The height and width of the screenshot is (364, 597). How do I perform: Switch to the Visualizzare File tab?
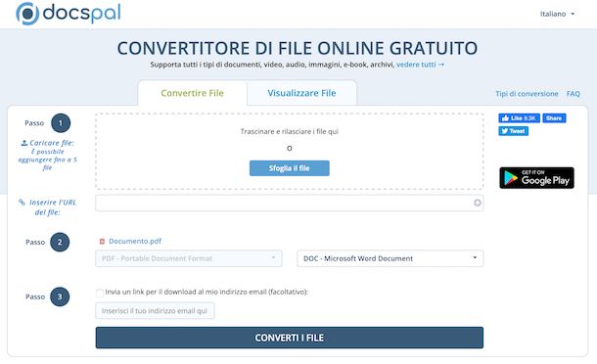click(301, 93)
